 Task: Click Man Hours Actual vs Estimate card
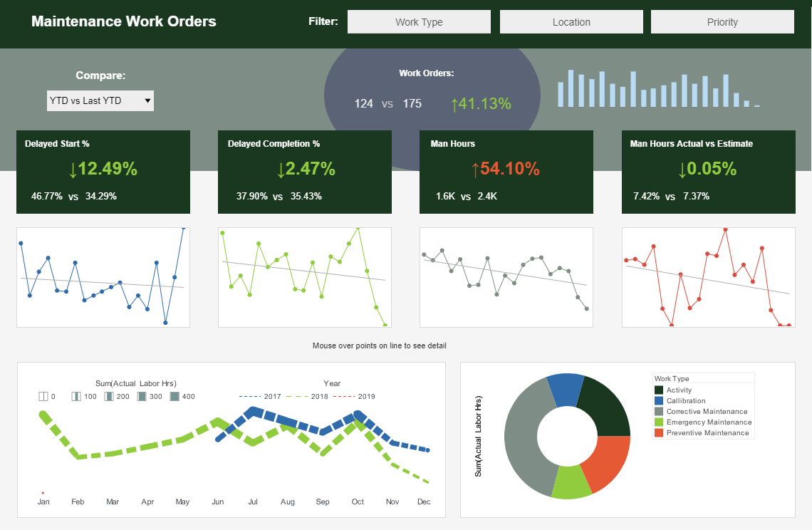click(709, 172)
